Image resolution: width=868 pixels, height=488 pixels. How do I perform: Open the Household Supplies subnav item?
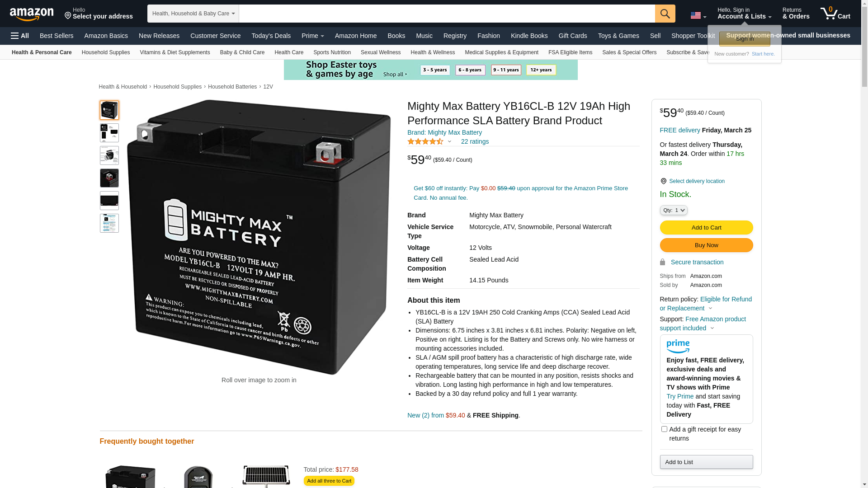point(106,52)
